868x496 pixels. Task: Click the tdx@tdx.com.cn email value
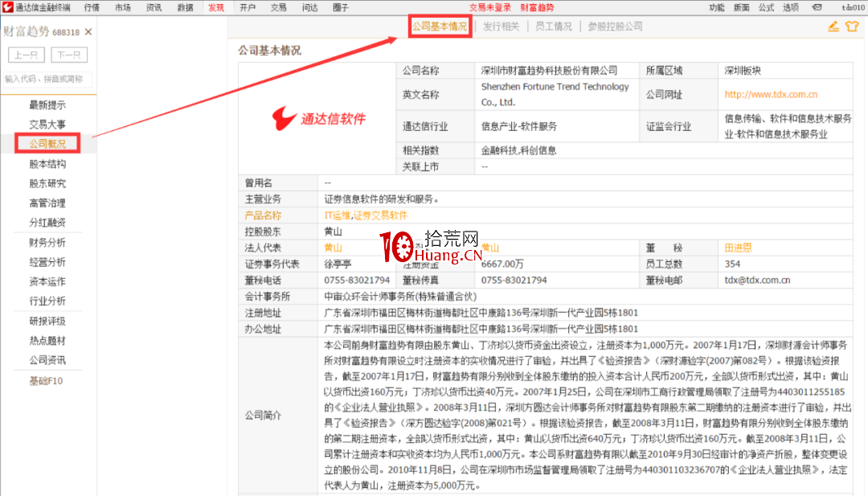pos(757,280)
